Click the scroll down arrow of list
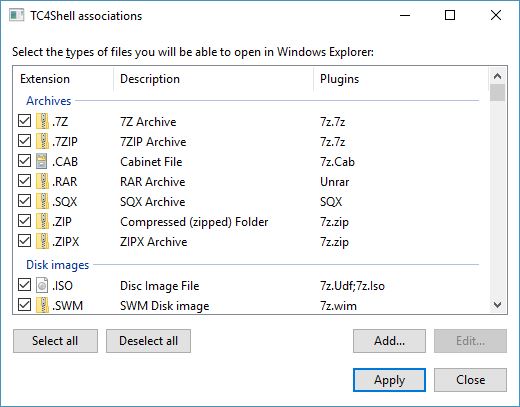This screenshot has height=407, width=520. (497, 305)
